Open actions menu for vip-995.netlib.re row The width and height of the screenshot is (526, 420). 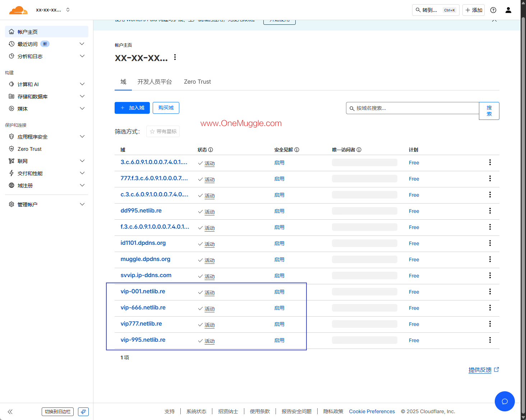(490, 340)
